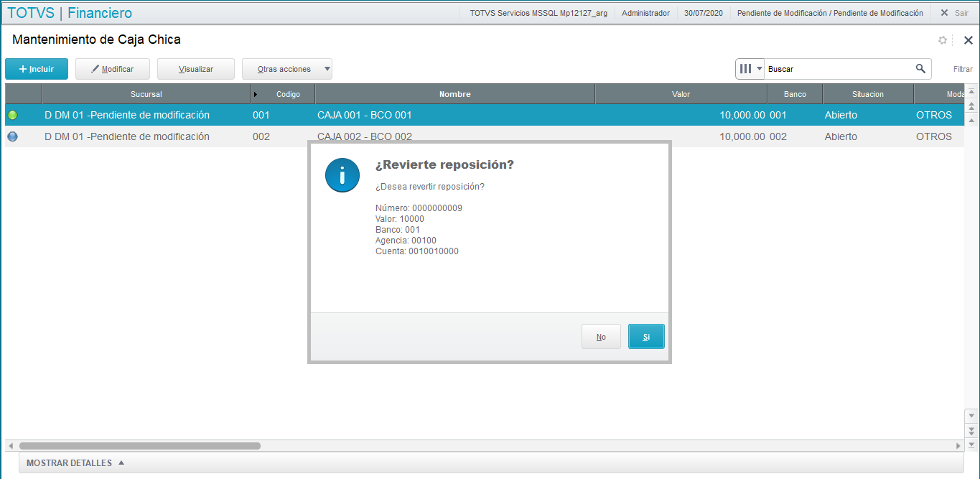This screenshot has height=479, width=980.
Task: Click the Filtrar link
Action: coord(963,69)
